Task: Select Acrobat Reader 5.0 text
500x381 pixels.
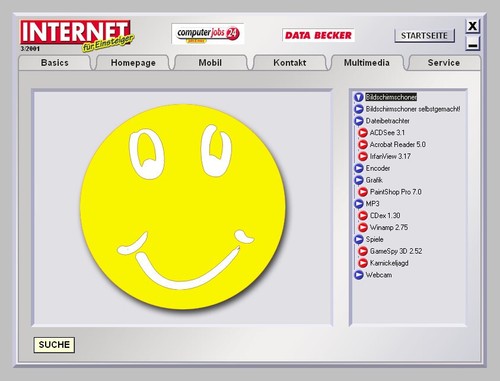Action: click(398, 145)
